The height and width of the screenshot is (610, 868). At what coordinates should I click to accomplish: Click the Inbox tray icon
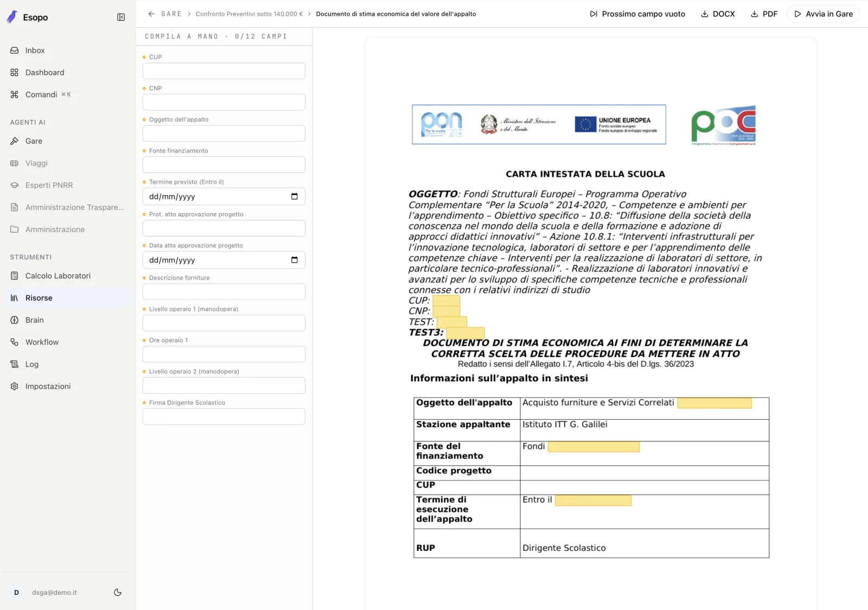pos(15,50)
